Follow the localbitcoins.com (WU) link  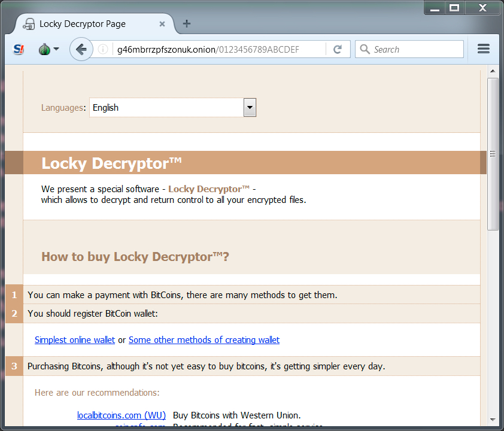[x=122, y=415]
